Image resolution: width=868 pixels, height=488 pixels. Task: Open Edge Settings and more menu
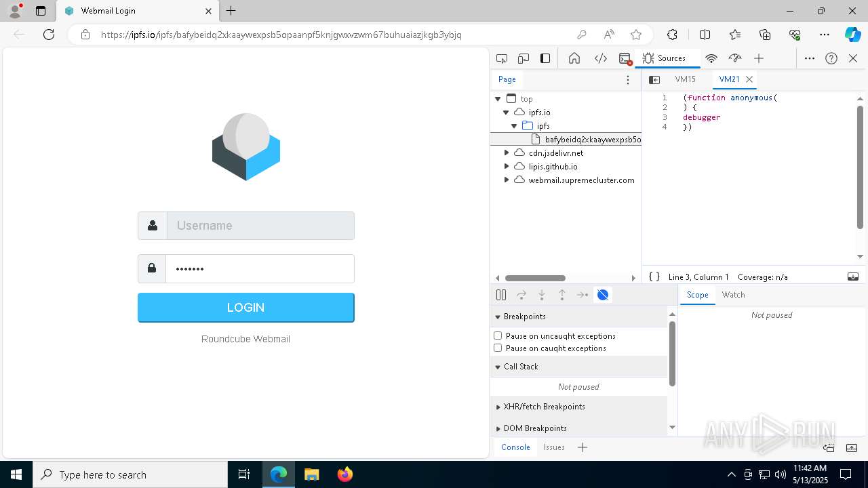click(x=825, y=35)
